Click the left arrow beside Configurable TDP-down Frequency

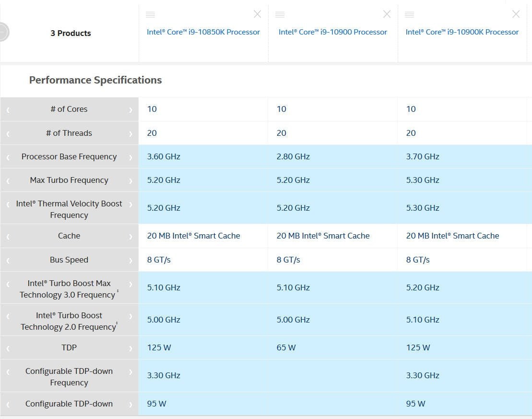click(x=8, y=372)
